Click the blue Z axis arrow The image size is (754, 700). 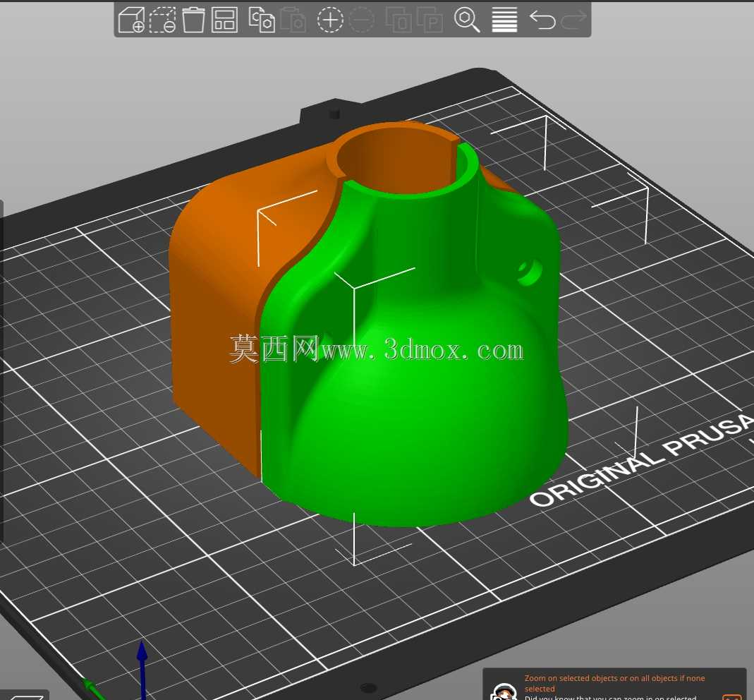coord(142,671)
